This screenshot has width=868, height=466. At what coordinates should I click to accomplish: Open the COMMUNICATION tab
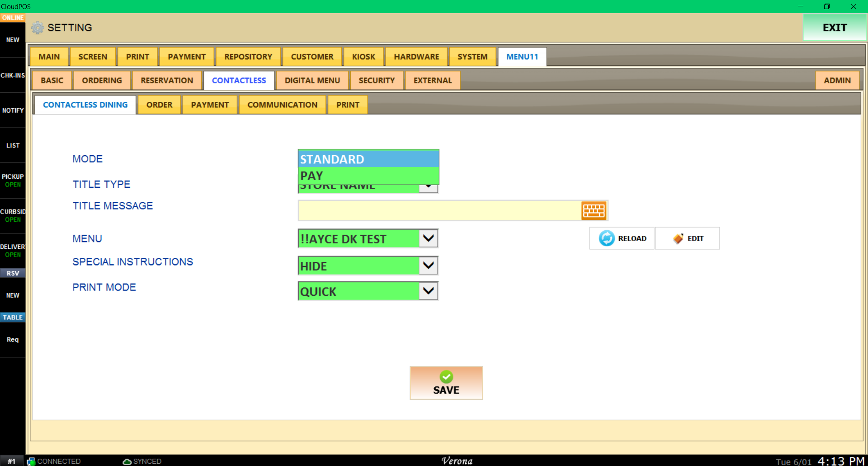click(282, 105)
